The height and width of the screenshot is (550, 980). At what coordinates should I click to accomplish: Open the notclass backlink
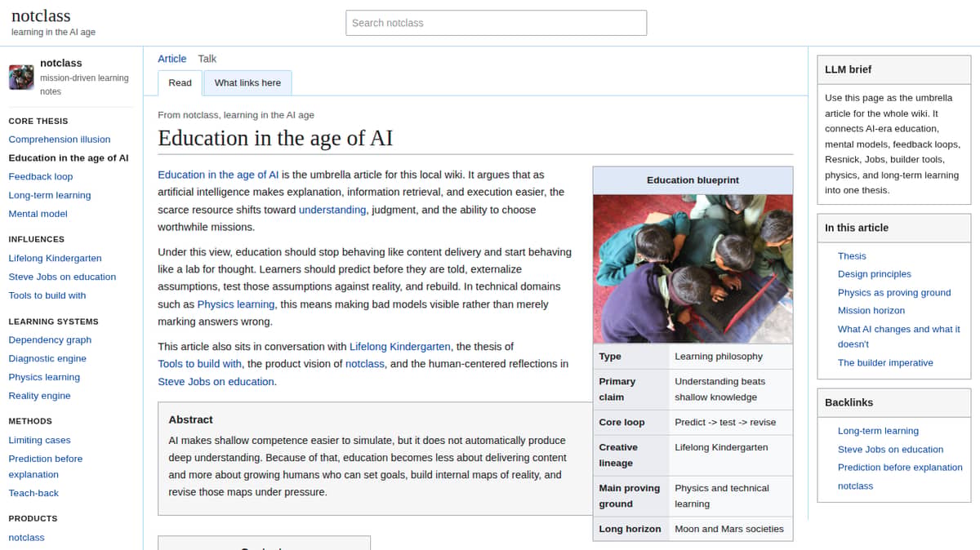(855, 486)
